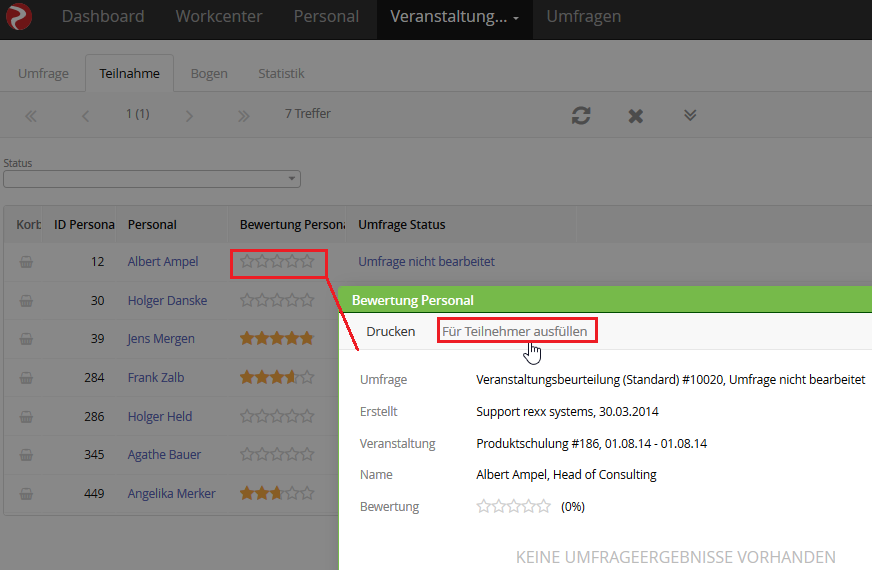
Task: Open the Status filter dropdown
Action: pyautogui.click(x=152, y=179)
